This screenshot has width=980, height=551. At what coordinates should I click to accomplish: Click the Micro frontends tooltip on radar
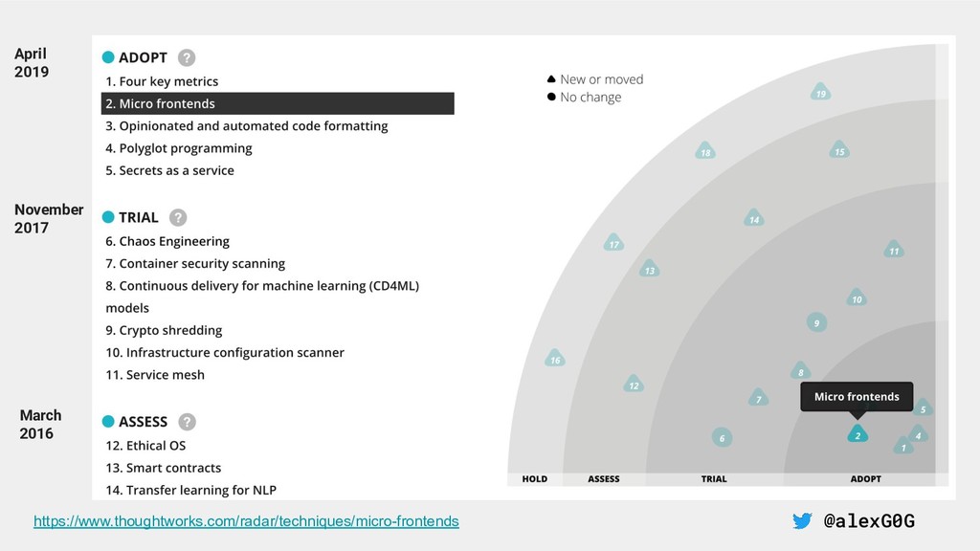click(x=857, y=396)
